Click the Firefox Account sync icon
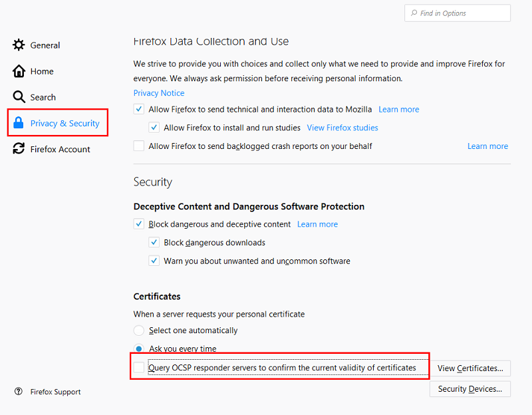Image resolution: width=532 pixels, height=415 pixels. (19, 148)
